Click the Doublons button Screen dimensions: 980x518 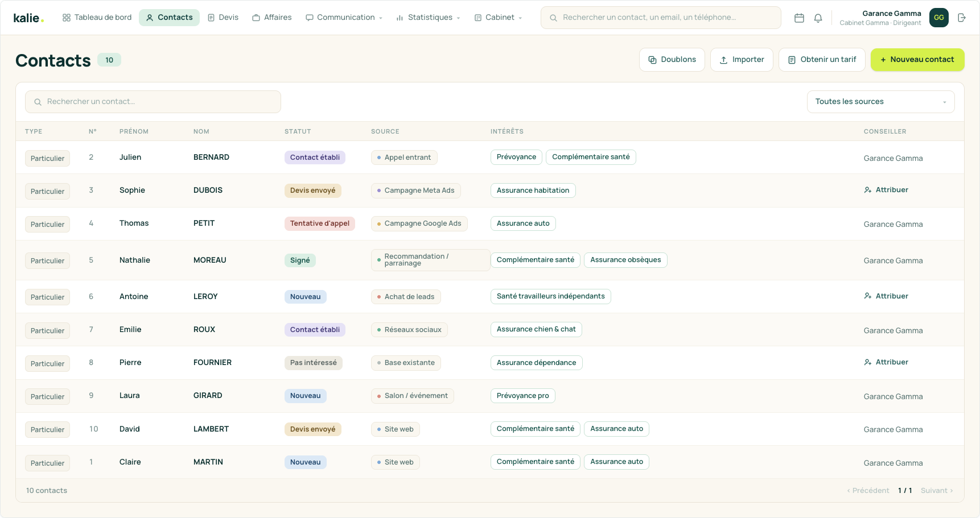click(x=672, y=60)
